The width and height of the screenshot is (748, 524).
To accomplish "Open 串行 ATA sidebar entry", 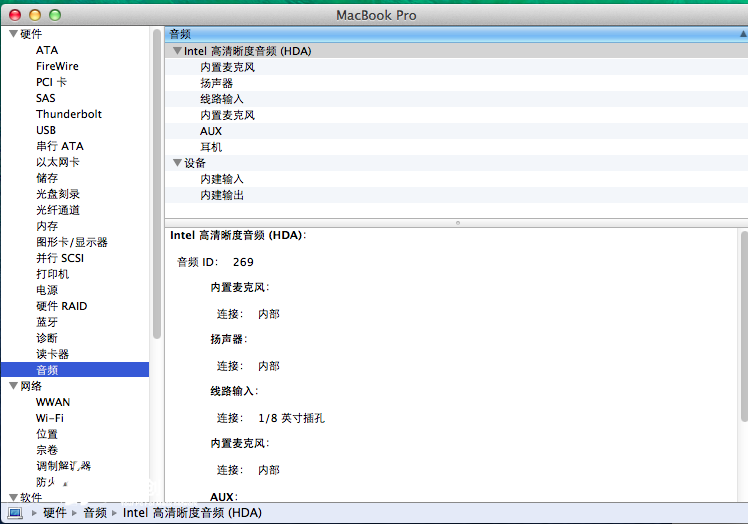I will pyautogui.click(x=60, y=146).
